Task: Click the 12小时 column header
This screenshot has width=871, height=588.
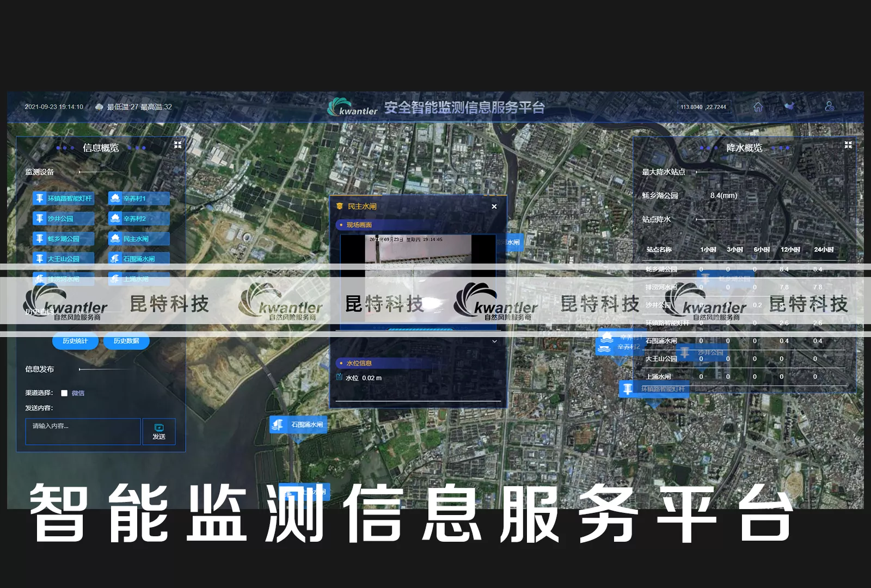Action: pos(790,249)
